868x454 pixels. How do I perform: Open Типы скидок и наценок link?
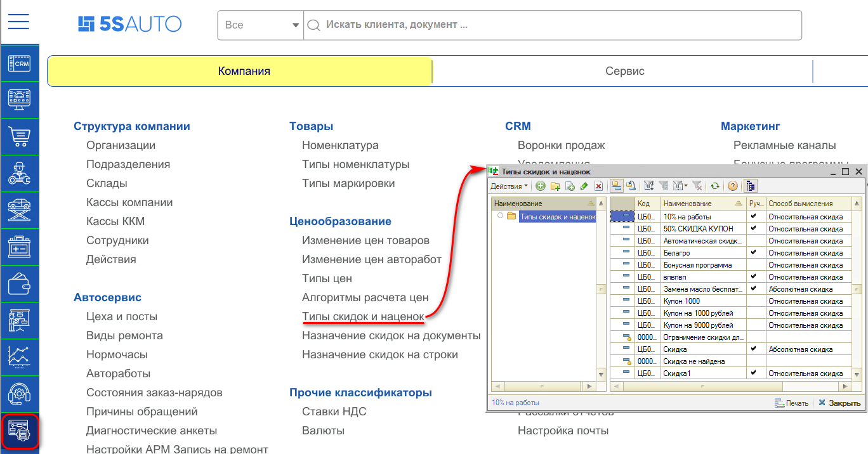[363, 316]
